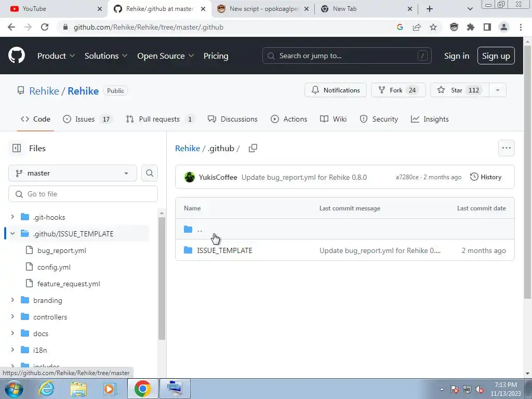Screen dimensions: 532x399
Task: Expand the .git-hooks folder chevron
Action: pos(12,217)
